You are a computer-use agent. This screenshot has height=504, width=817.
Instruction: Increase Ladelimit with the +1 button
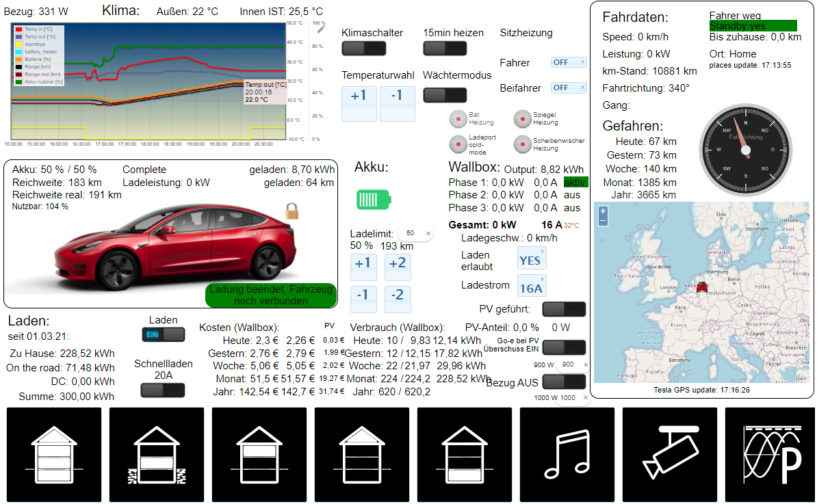click(363, 267)
